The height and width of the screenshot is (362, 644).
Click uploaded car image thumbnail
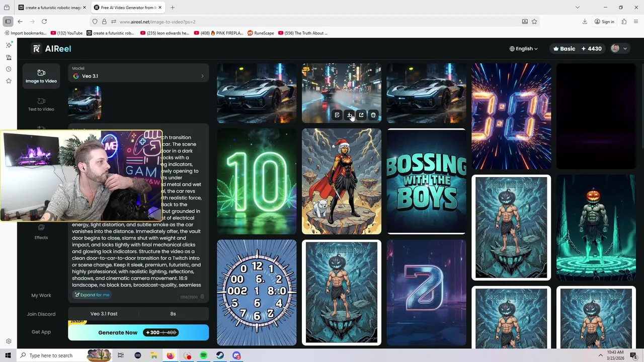[85, 103]
